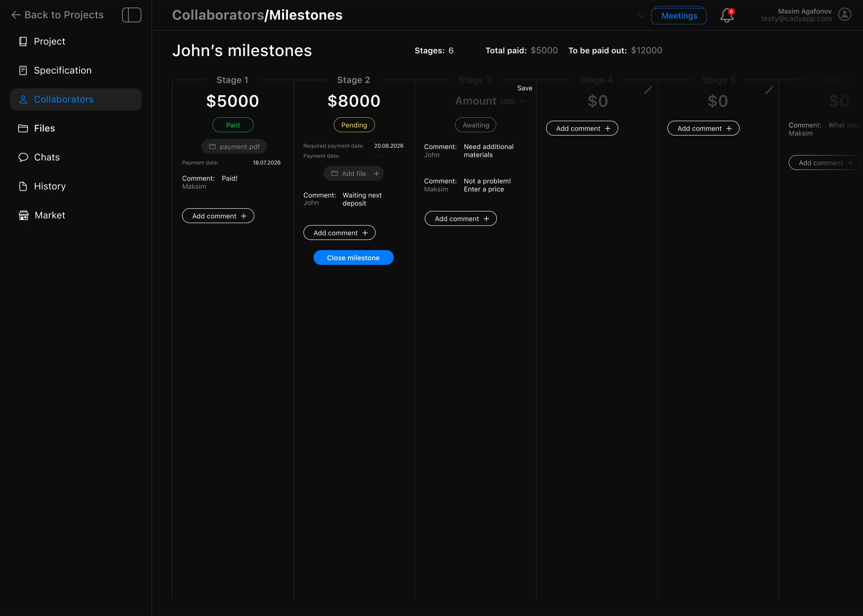This screenshot has width=863, height=616.
Task: Click the 'Need additional materials' comment
Action: click(489, 151)
